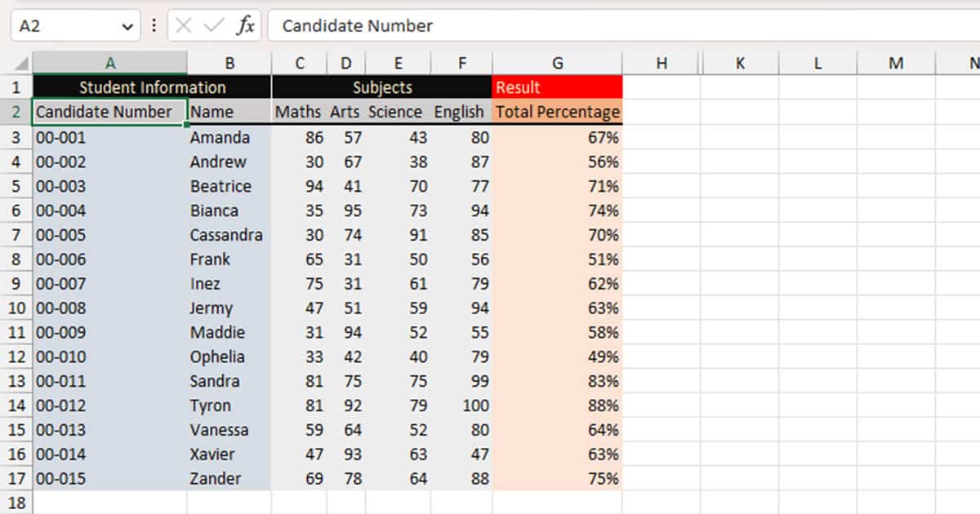Open the Name Box dropdown arrow
The height and width of the screenshot is (514, 980).
pos(127,26)
